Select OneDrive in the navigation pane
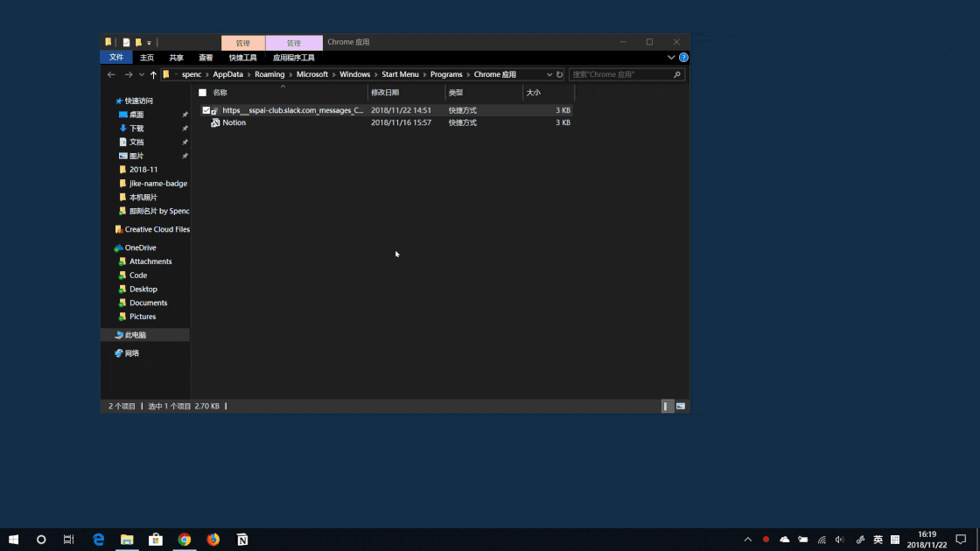Image resolution: width=980 pixels, height=551 pixels. (140, 248)
